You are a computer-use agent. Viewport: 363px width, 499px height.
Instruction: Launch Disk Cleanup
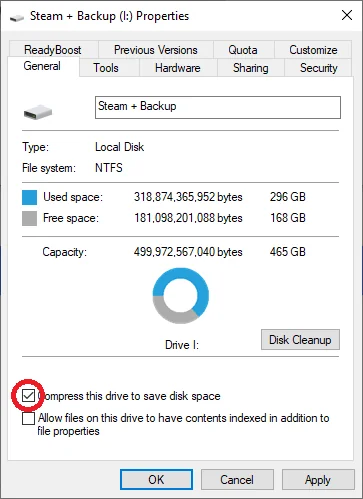(300, 340)
